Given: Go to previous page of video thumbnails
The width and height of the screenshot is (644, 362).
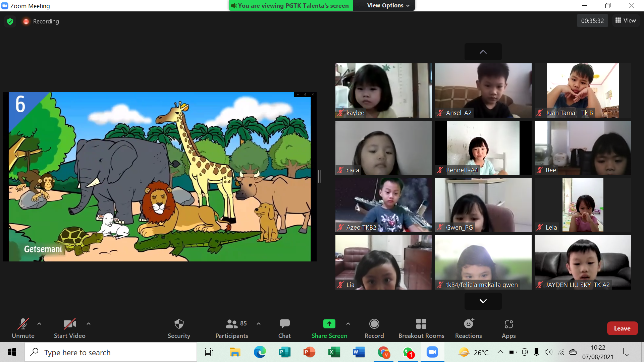Looking at the screenshot, I should 483,52.
